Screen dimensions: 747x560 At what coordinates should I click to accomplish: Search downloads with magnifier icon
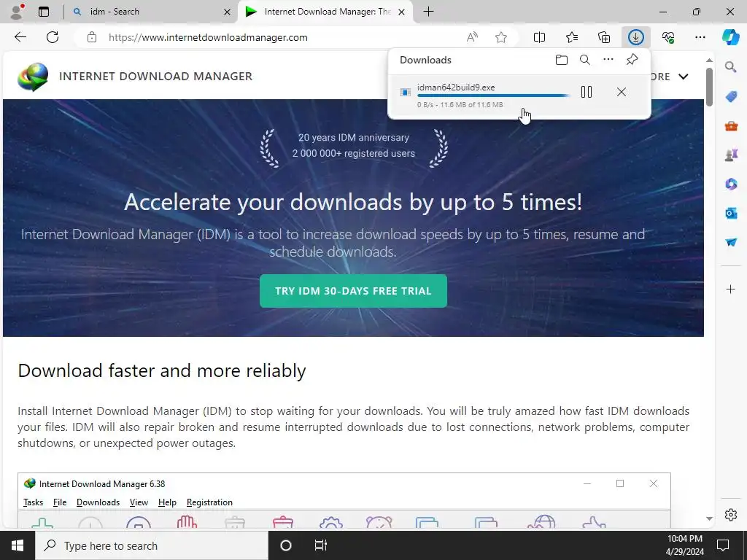point(585,60)
